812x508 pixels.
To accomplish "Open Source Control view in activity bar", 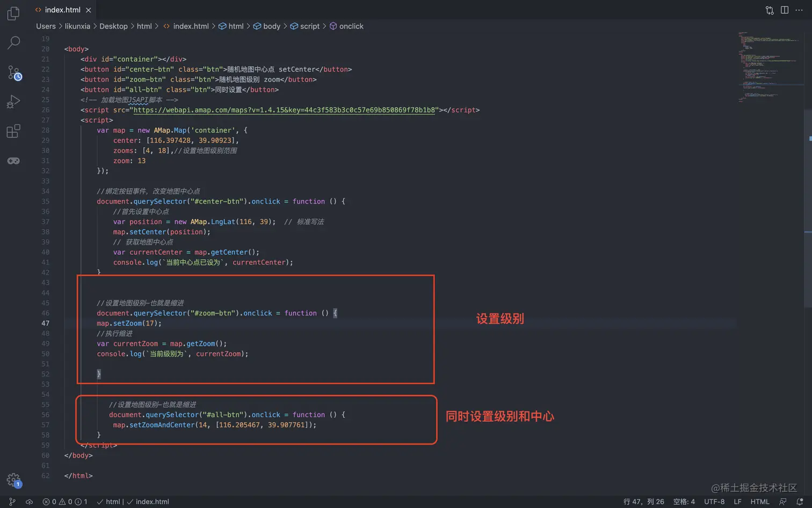I will pyautogui.click(x=14, y=73).
